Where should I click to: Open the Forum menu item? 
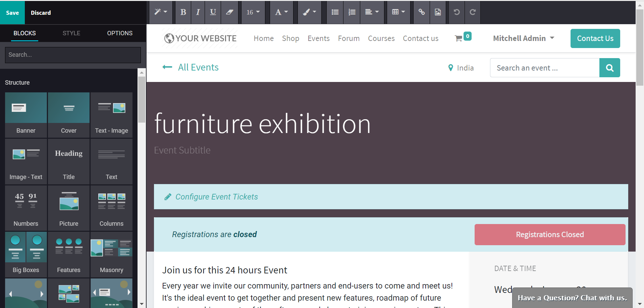tap(349, 38)
